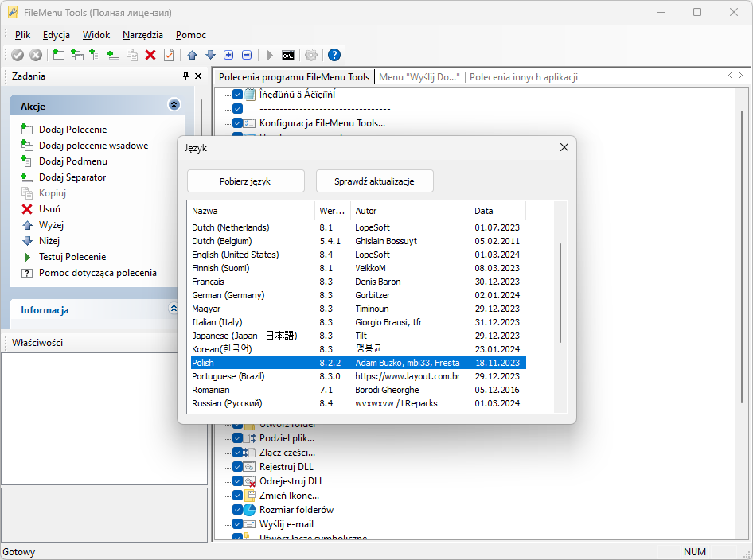753x560 pixels.
Task: Click the Copy toolbar icon
Action: coord(131,55)
